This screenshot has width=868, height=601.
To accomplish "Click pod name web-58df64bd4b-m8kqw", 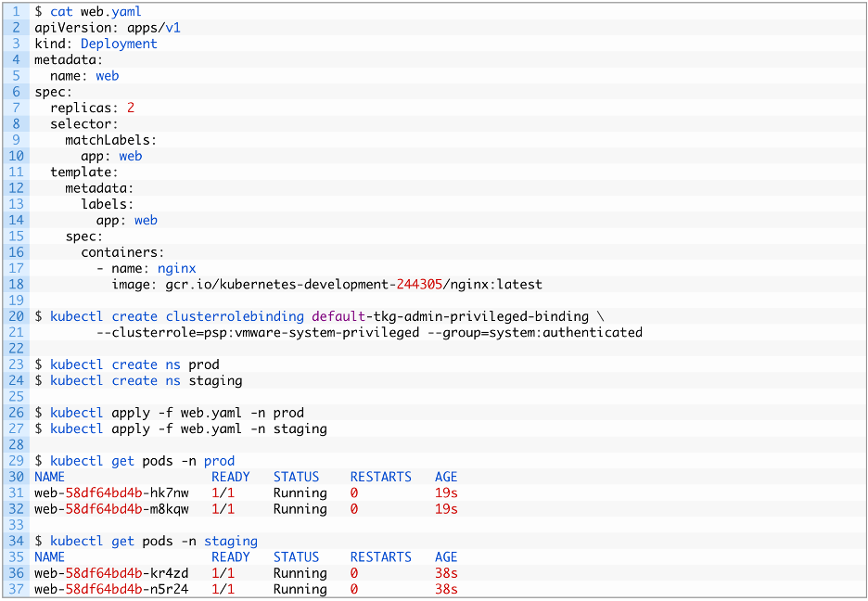I will click(x=111, y=509).
